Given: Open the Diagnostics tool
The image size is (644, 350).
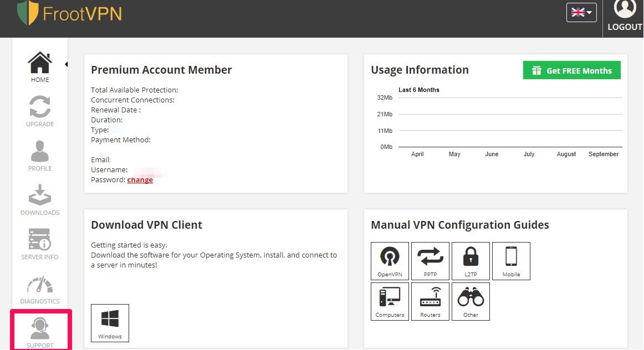Looking at the screenshot, I should point(40,290).
